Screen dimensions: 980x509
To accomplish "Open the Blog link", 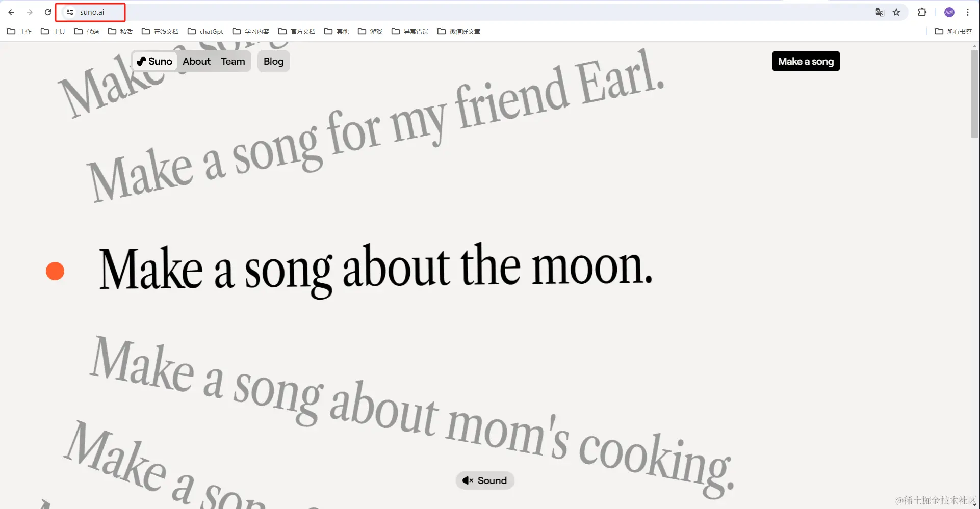I will pyautogui.click(x=274, y=61).
